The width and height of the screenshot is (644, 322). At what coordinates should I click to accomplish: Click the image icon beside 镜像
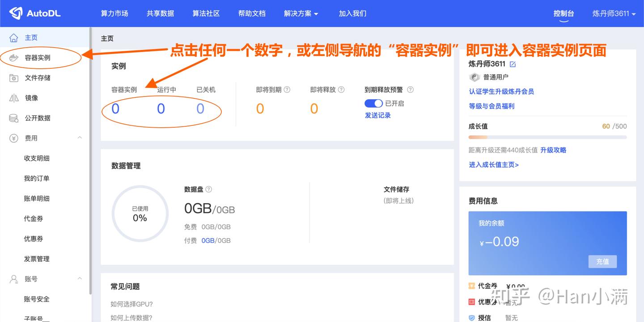[x=14, y=98]
